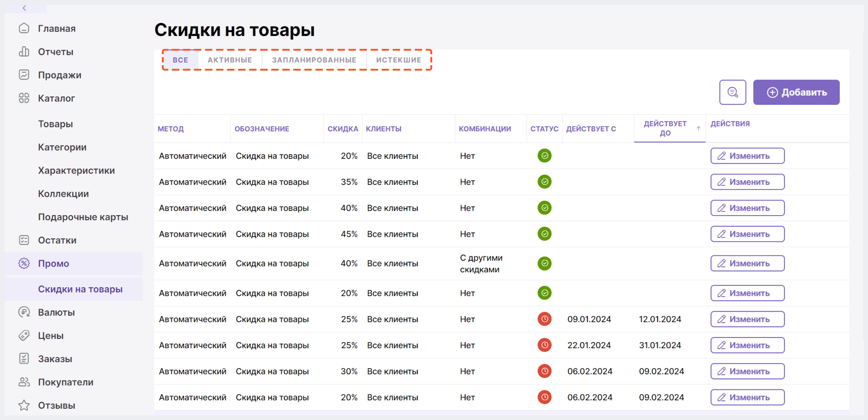Screen dimensions: 868x420
Task: Click Изменить for 45% discount row
Action: (747, 234)
